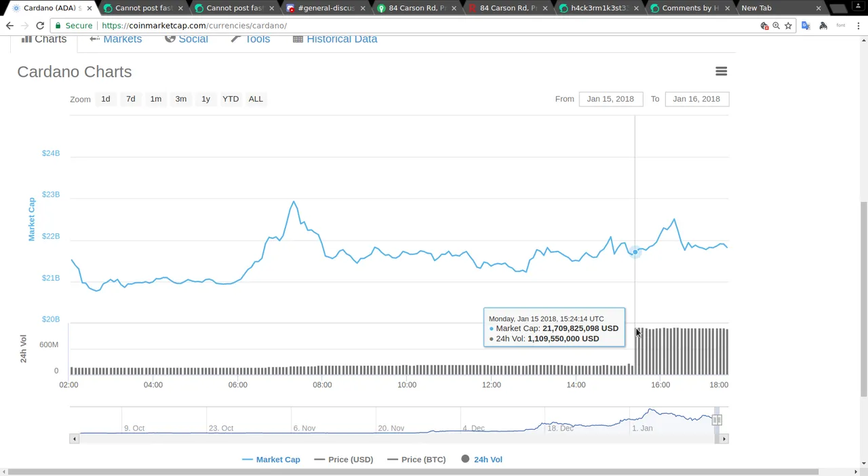Screen dimensions: 868x476
Task: Open the Google Translate extension icon
Action: 806,26
